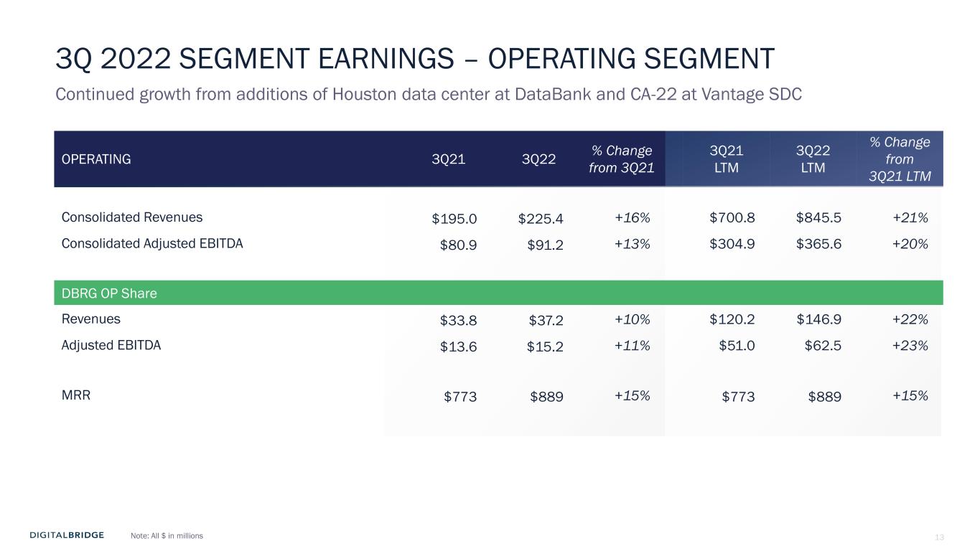Click the +23% Adjusted EBITDA change

910,345
